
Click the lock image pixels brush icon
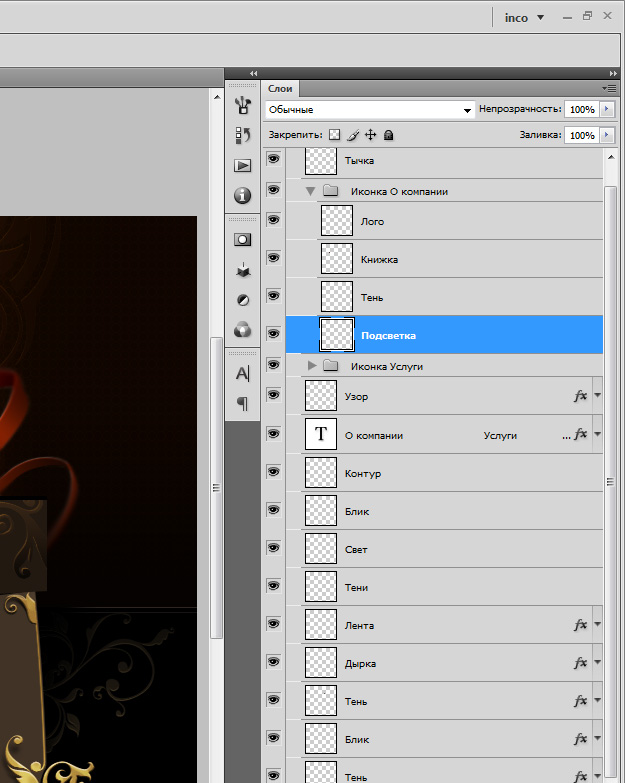click(352, 135)
